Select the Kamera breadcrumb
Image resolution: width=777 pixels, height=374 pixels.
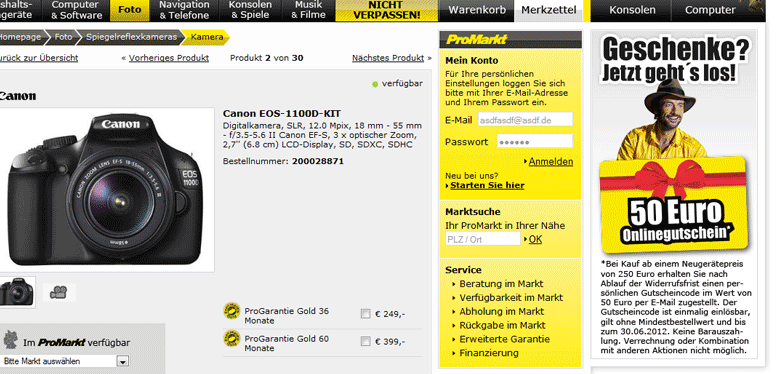click(x=207, y=37)
